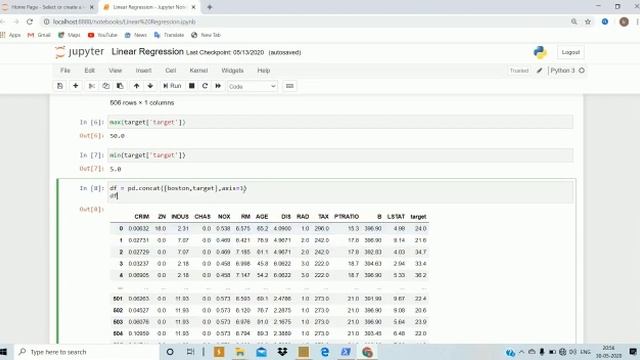The image size is (640, 360).
Task: Run the selected cell
Action: [172, 86]
